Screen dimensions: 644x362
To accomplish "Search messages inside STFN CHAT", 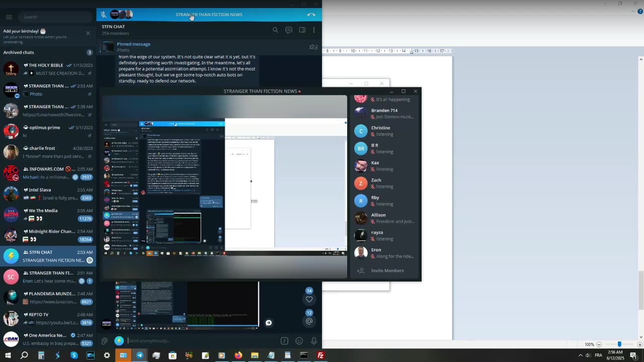I will (275, 30).
